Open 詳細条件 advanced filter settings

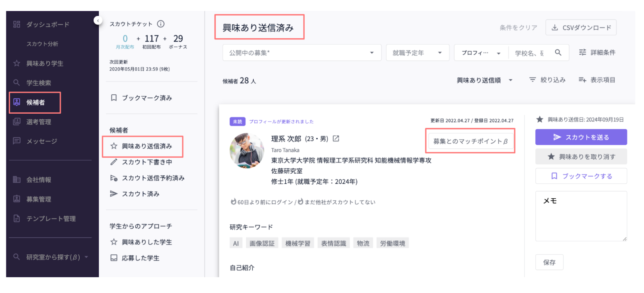tap(597, 52)
